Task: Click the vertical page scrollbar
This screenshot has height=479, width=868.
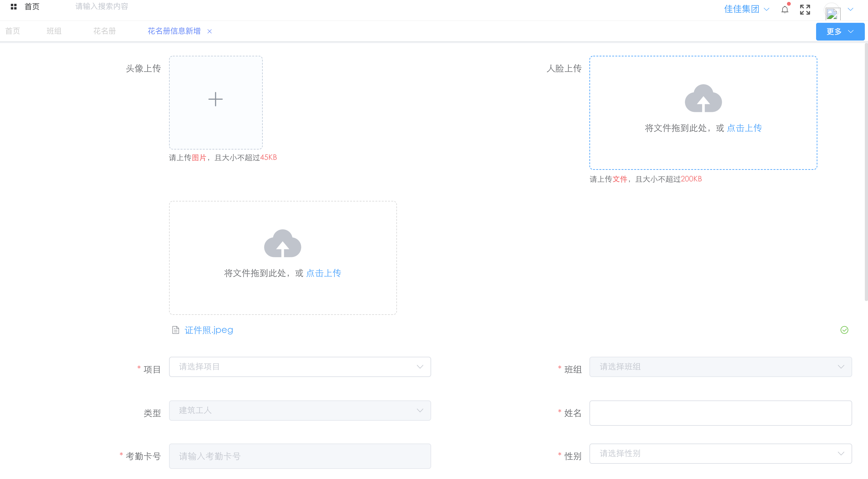Action: (x=866, y=172)
